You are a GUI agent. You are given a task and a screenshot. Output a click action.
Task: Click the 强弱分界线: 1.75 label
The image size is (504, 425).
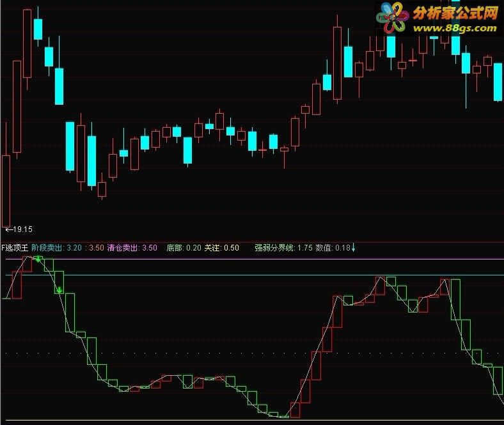[283, 248]
